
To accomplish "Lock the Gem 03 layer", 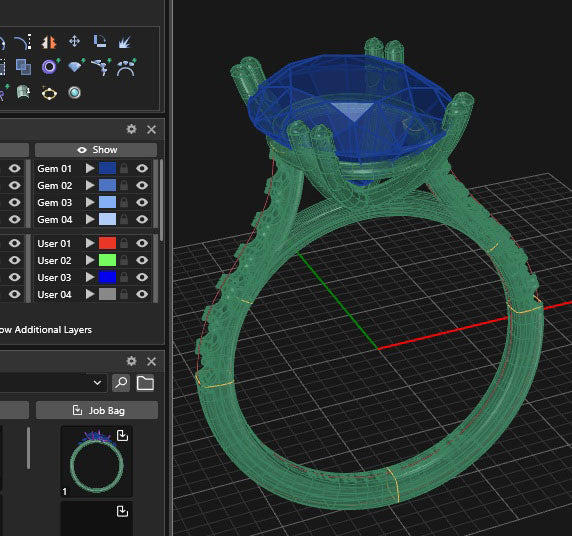I will pyautogui.click(x=124, y=202).
